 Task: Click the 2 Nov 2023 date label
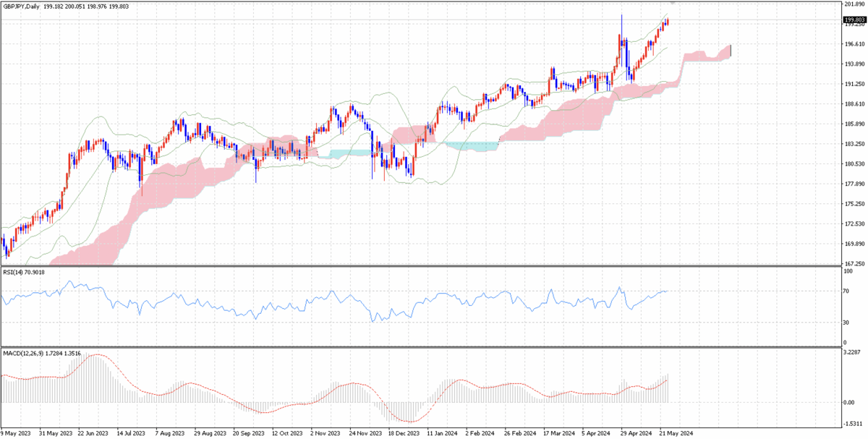coord(326,434)
